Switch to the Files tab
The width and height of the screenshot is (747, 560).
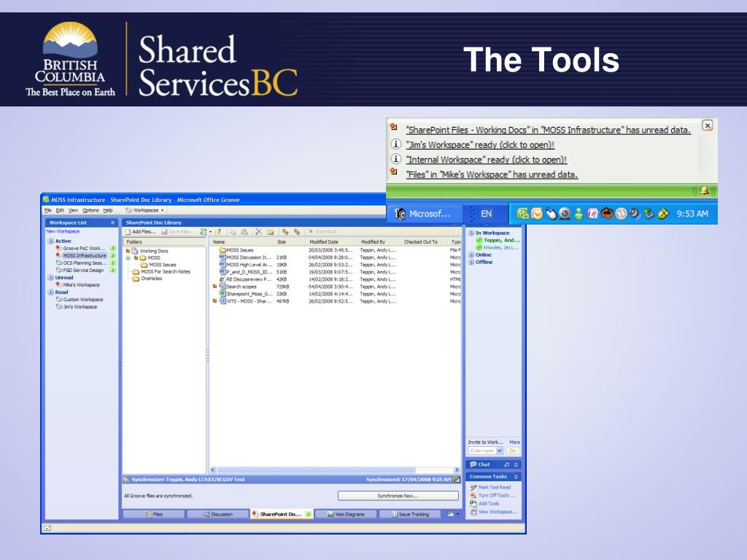154,514
